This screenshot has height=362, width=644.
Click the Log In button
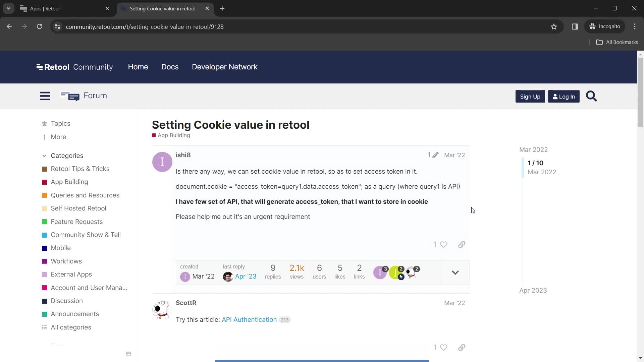[563, 97]
